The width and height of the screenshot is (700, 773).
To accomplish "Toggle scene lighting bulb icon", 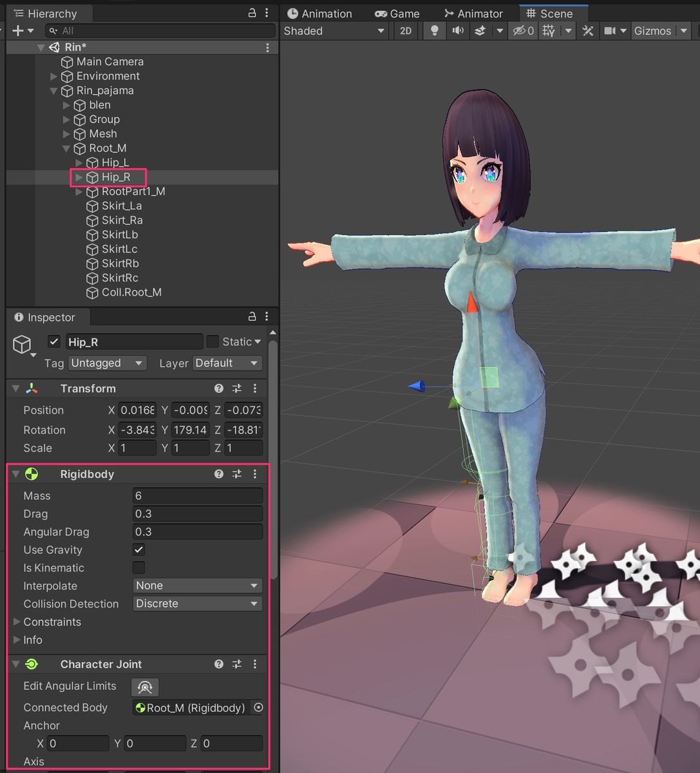I will click(435, 30).
